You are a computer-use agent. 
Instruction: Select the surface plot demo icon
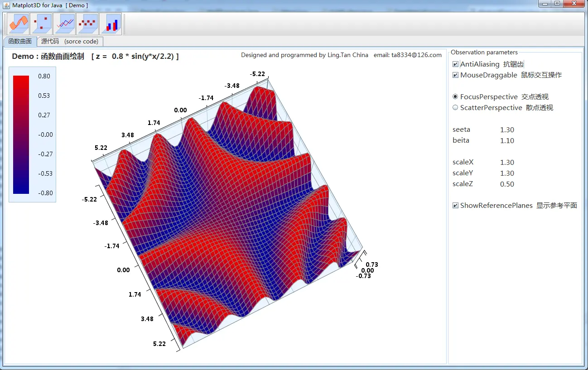pos(18,24)
